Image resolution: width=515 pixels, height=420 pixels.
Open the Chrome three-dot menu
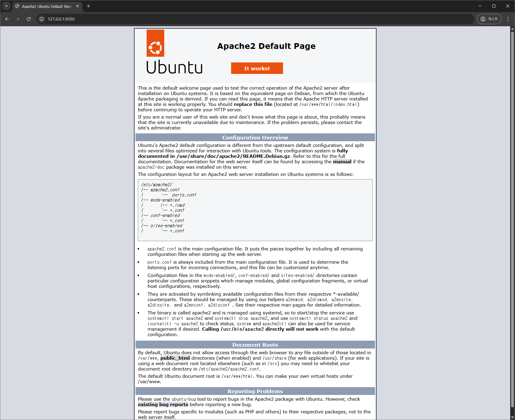[x=508, y=19]
